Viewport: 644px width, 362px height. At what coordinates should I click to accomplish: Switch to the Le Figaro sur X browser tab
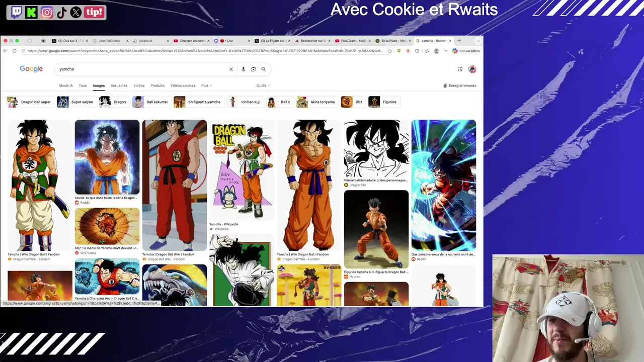pos(272,41)
